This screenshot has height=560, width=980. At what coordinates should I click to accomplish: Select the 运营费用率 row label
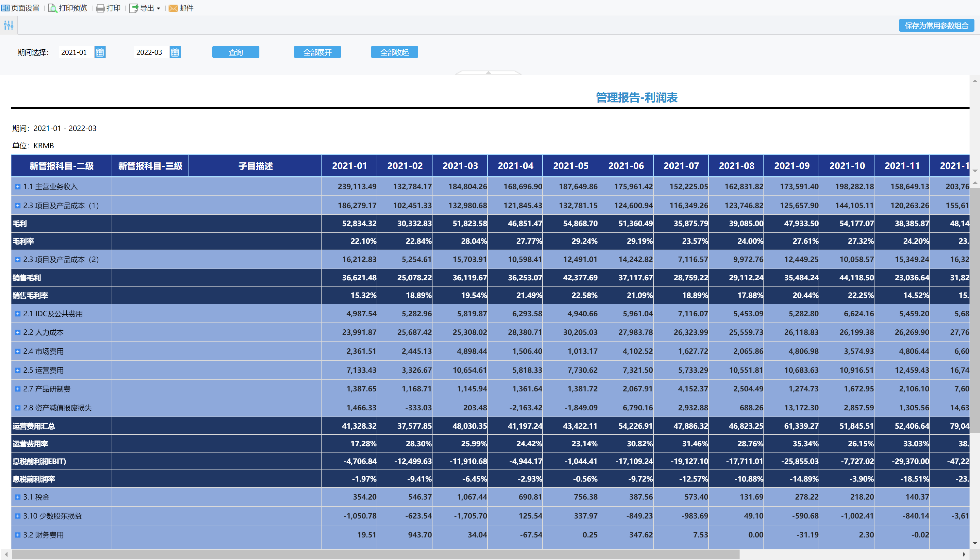click(30, 444)
